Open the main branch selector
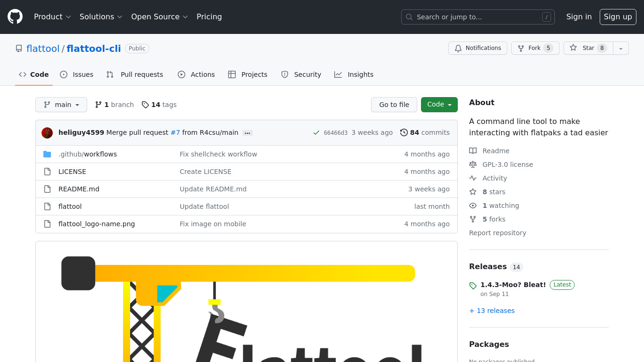 (61, 105)
